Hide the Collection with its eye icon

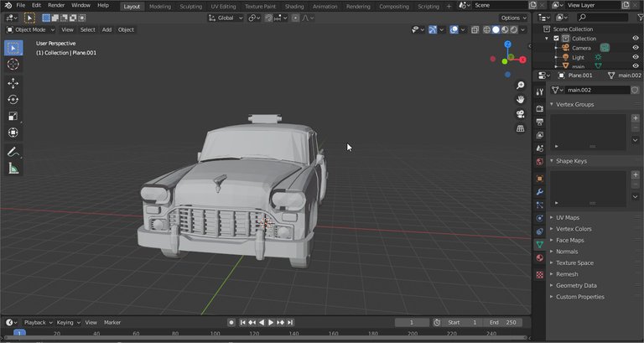point(636,39)
